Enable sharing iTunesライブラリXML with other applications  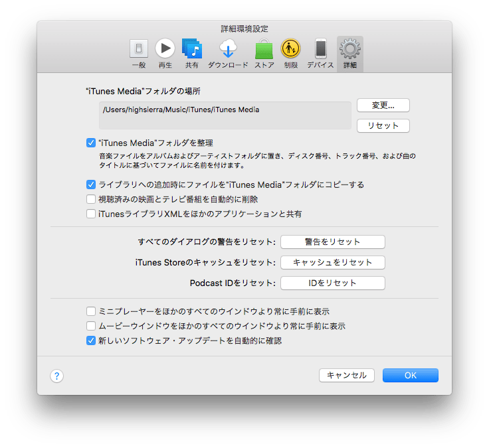click(91, 214)
